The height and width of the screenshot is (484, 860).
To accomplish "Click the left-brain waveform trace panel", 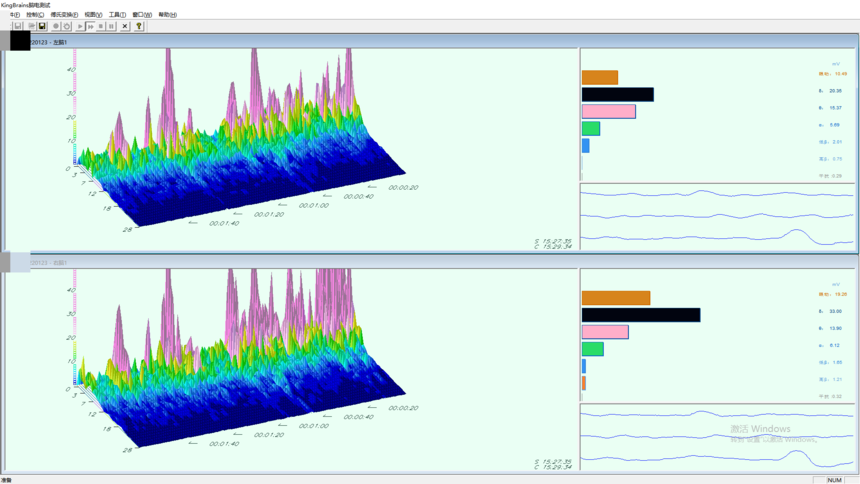I will (717, 217).
